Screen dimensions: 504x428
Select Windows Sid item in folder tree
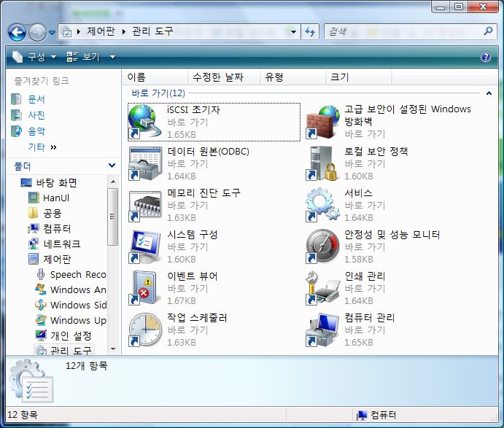78,305
